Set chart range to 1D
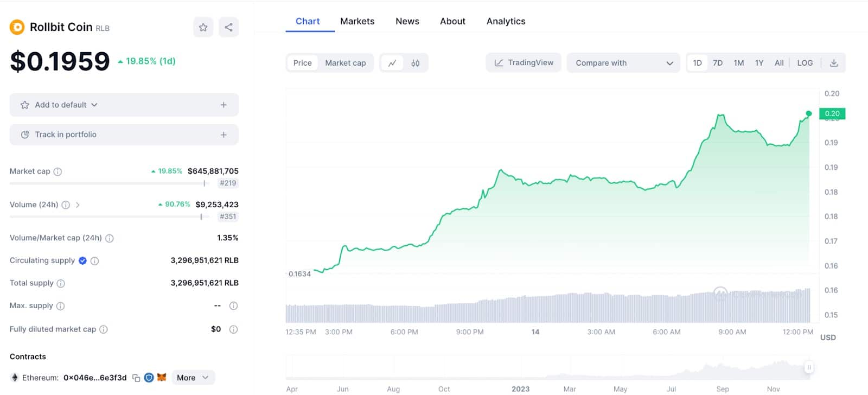This screenshot has width=868, height=395. coord(697,63)
